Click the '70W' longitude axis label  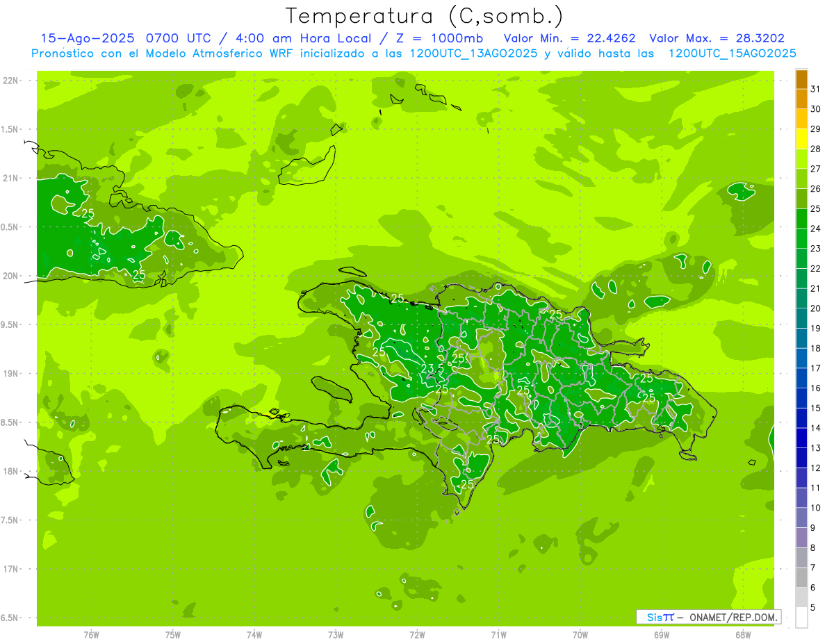(580, 635)
